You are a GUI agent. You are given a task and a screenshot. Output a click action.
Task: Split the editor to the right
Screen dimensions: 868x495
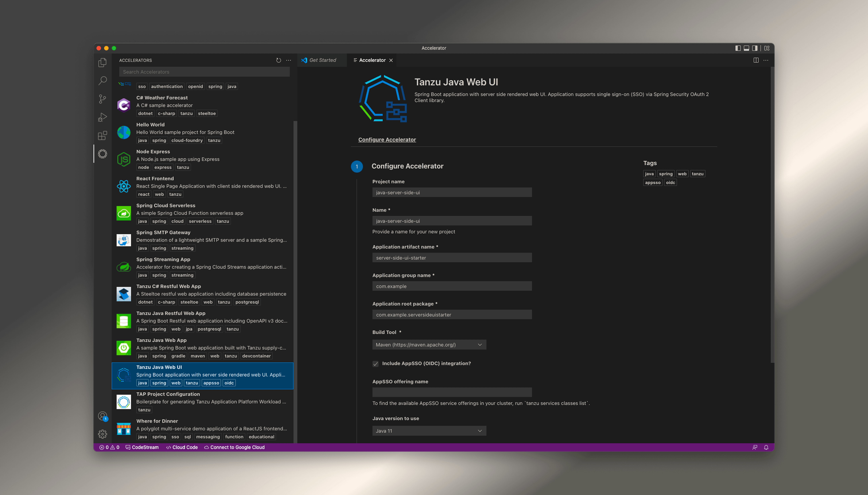pos(756,60)
